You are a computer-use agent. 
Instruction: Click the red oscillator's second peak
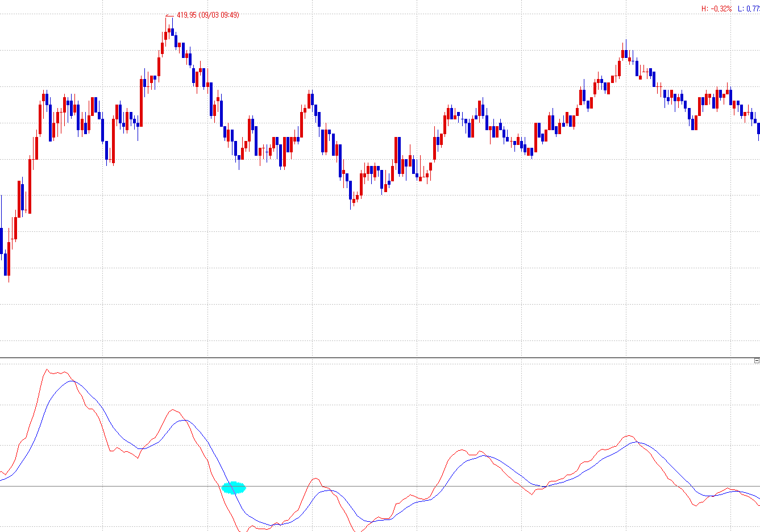(x=172, y=410)
